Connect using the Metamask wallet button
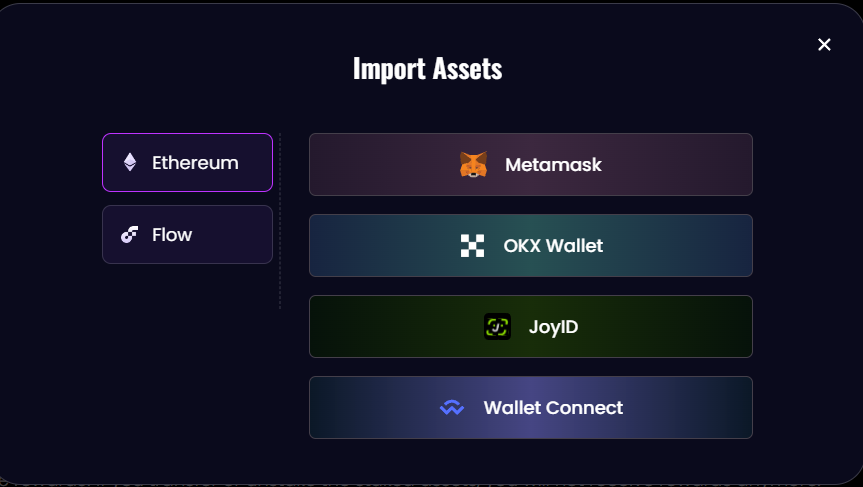 point(530,165)
